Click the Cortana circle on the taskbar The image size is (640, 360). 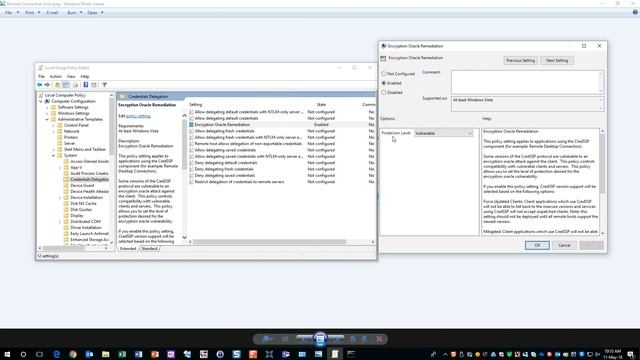point(23,354)
